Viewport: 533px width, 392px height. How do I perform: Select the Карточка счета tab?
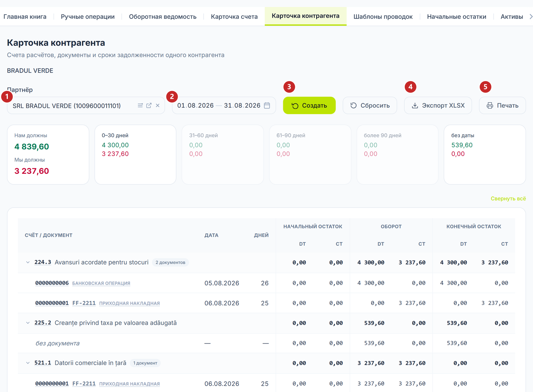pos(234,17)
